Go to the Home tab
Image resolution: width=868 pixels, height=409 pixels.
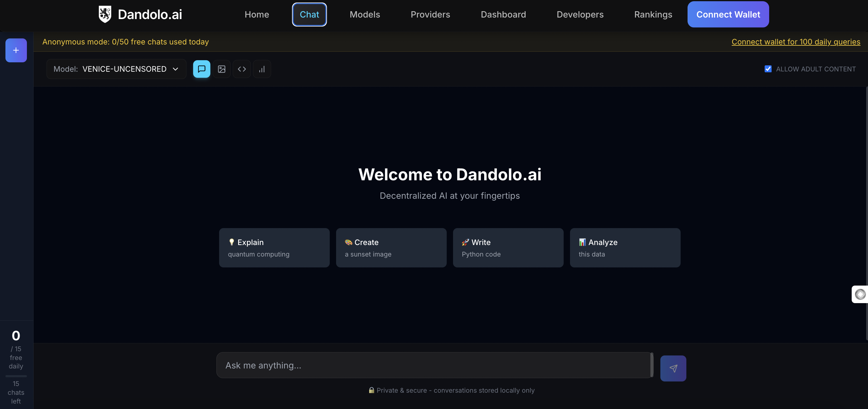click(x=257, y=15)
